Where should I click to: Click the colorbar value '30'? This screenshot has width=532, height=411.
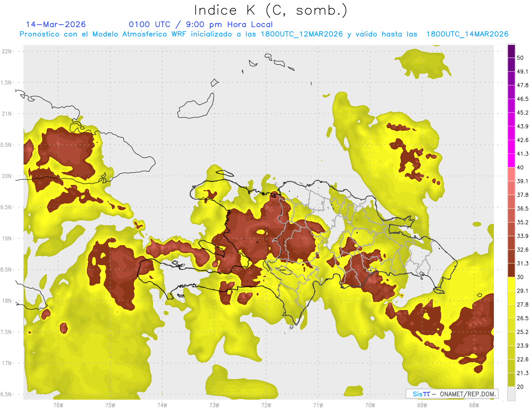(521, 277)
